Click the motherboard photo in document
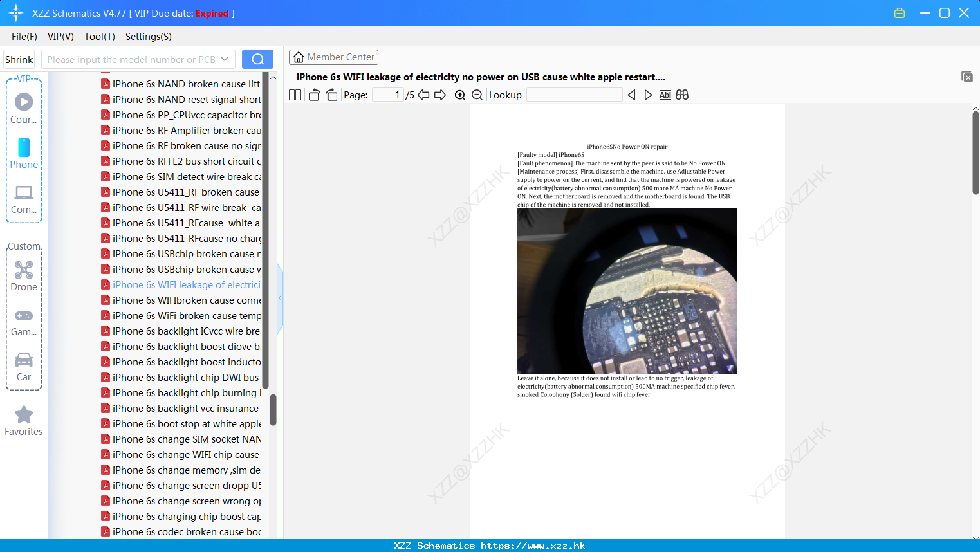The image size is (980, 552). (x=627, y=291)
